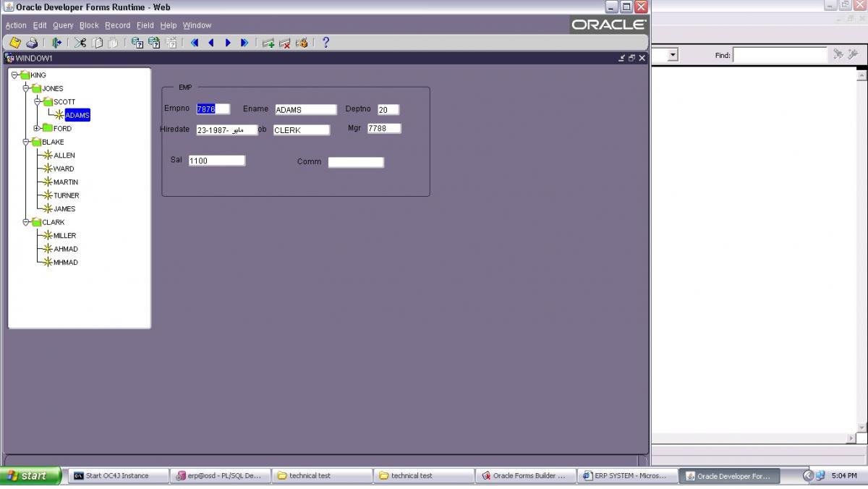This screenshot has width=868, height=489.
Task: Go to the last record arrow
Action: click(244, 43)
